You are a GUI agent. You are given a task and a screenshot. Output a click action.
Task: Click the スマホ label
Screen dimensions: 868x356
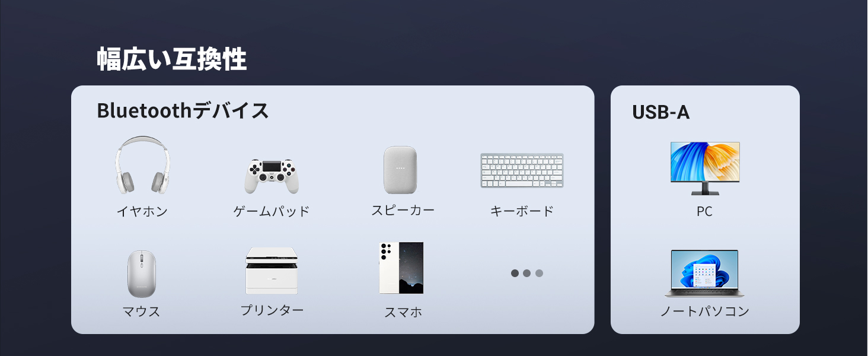[x=403, y=312]
